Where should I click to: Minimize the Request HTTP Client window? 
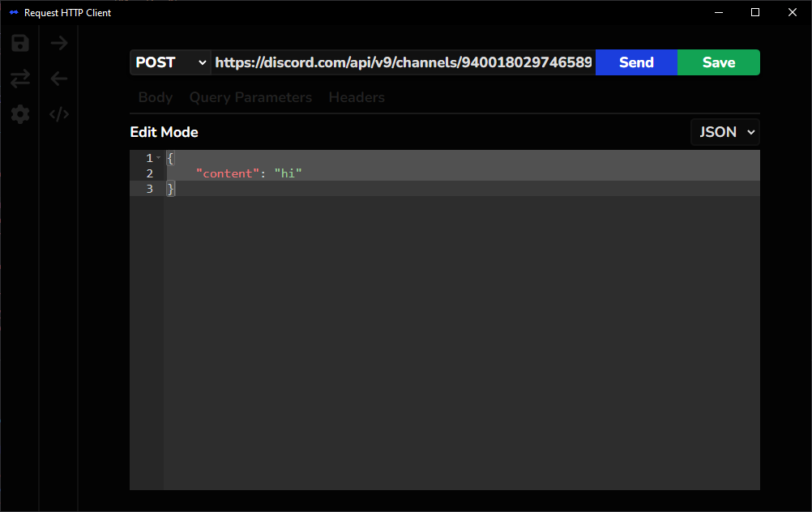pos(719,12)
